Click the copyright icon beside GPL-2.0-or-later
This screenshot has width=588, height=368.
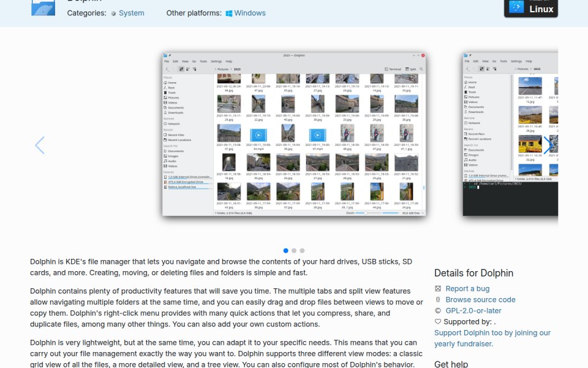[x=437, y=310]
